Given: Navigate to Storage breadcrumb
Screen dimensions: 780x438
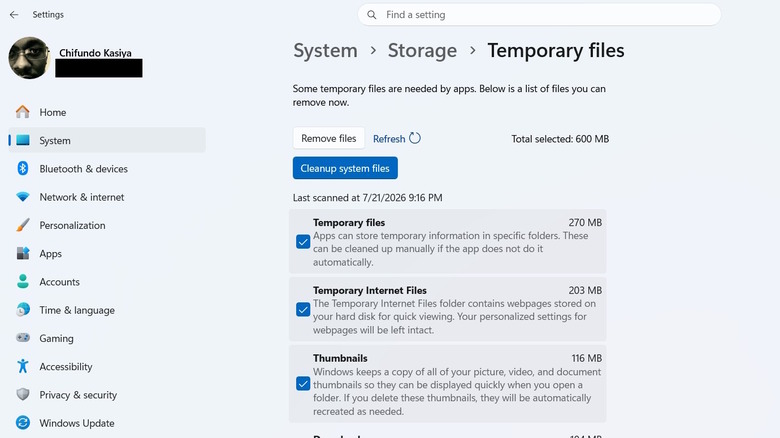Looking at the screenshot, I should coord(422,51).
